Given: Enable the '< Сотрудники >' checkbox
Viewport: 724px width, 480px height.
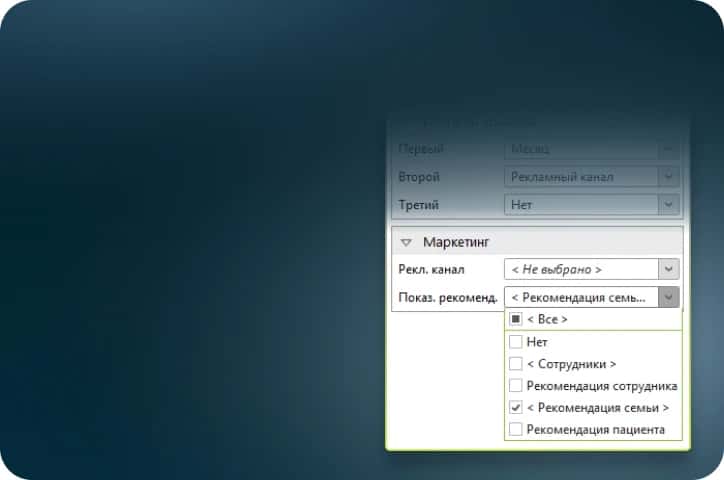Looking at the screenshot, I should tap(516, 364).
